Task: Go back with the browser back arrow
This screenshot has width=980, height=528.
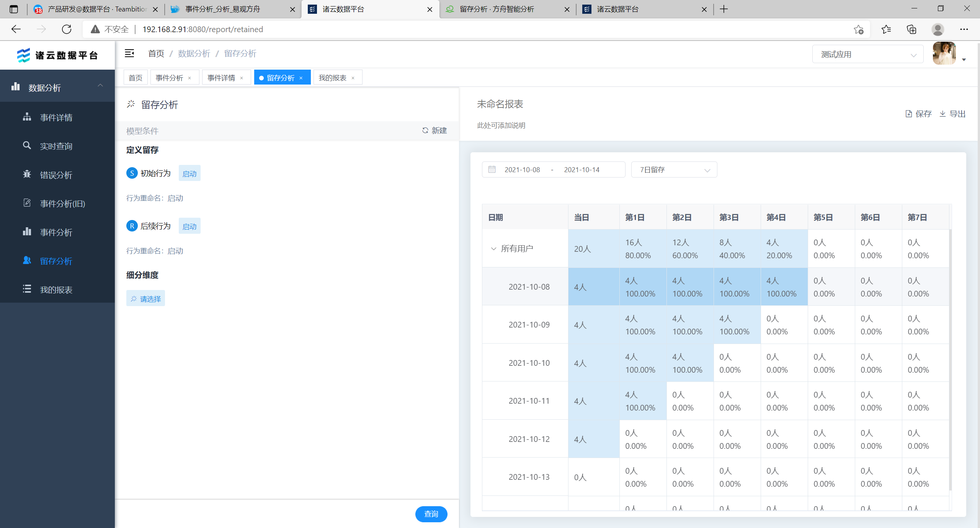Action: tap(16, 29)
